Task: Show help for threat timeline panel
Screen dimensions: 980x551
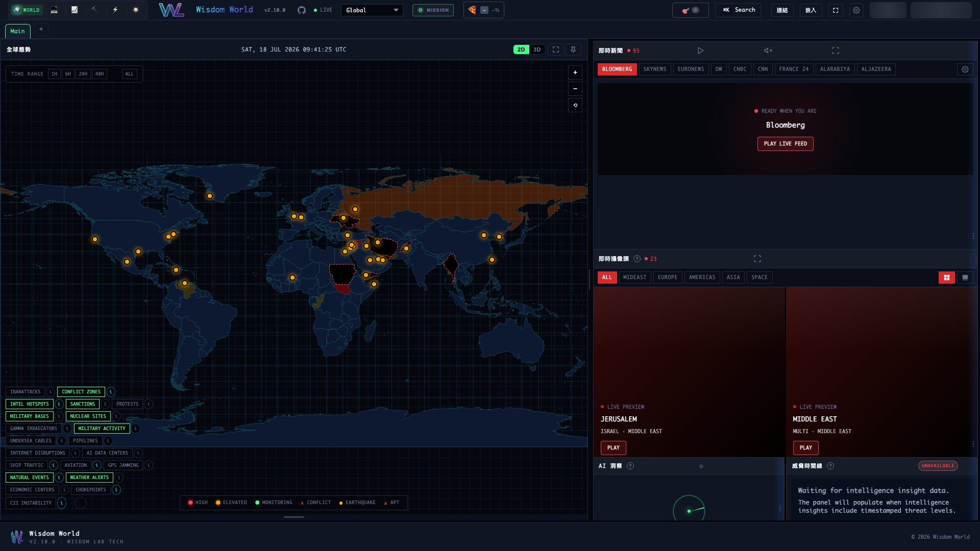Action: [x=830, y=466]
